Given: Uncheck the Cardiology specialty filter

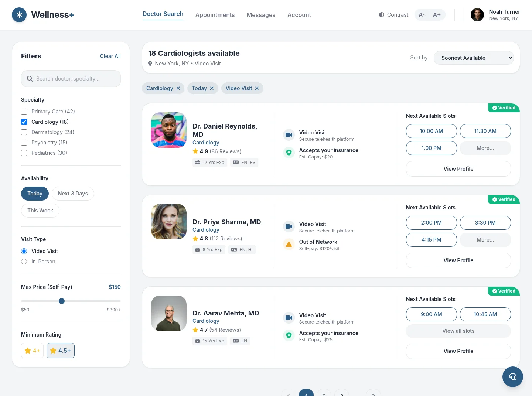Looking at the screenshot, I should coord(24,122).
